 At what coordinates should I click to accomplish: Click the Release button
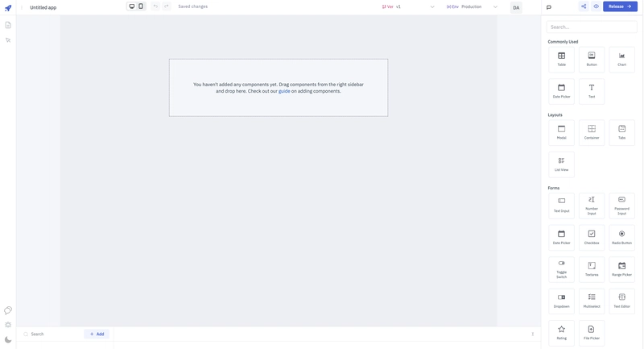[620, 6]
